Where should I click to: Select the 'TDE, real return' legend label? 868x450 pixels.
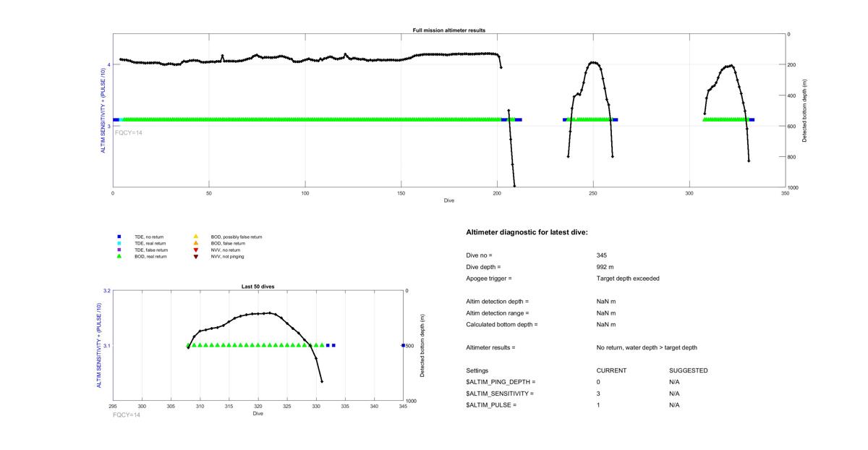tap(150, 243)
